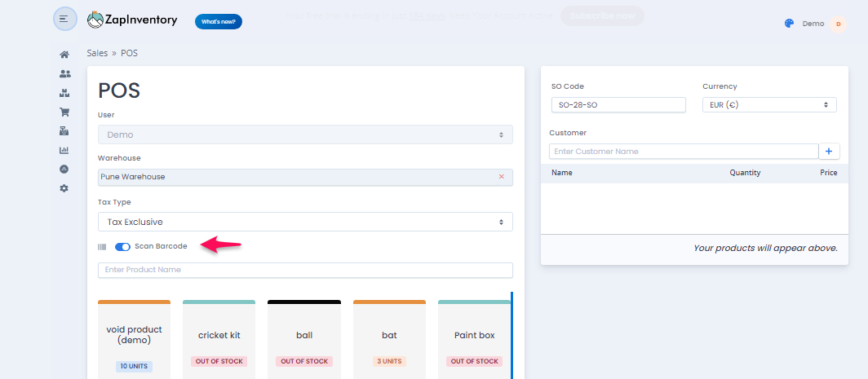The image size is (868, 379).
Task: Select the ball product card
Action: pyautogui.click(x=304, y=339)
